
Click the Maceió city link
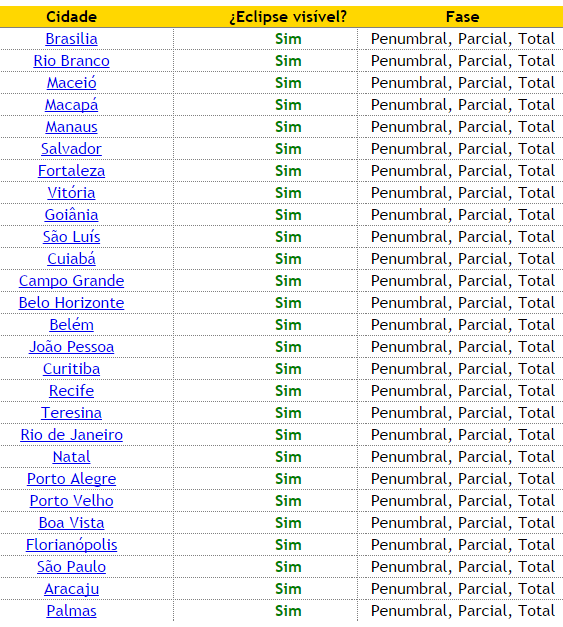[x=71, y=83]
